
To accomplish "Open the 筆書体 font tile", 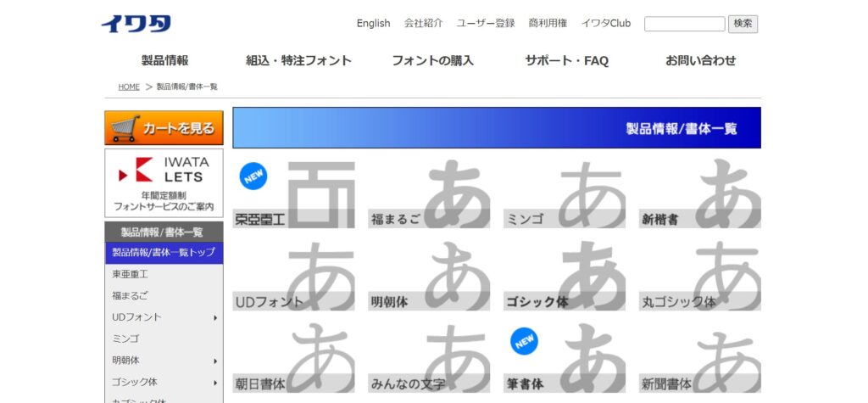I will coord(565,357).
